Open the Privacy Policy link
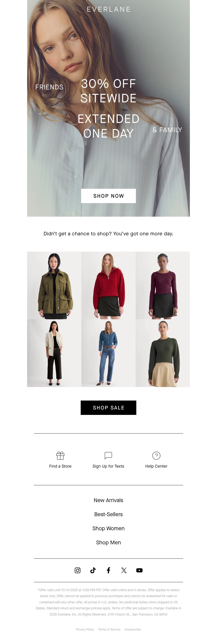217x644 pixels. (x=85, y=629)
